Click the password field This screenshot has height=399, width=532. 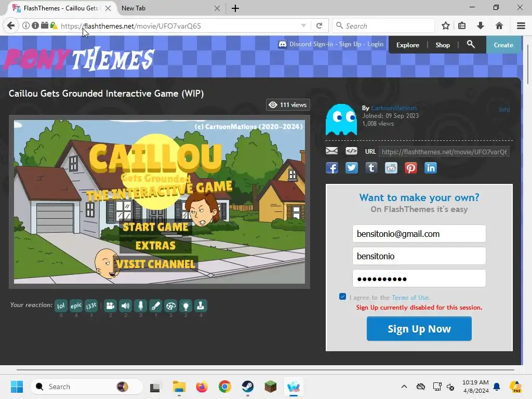pos(419,278)
